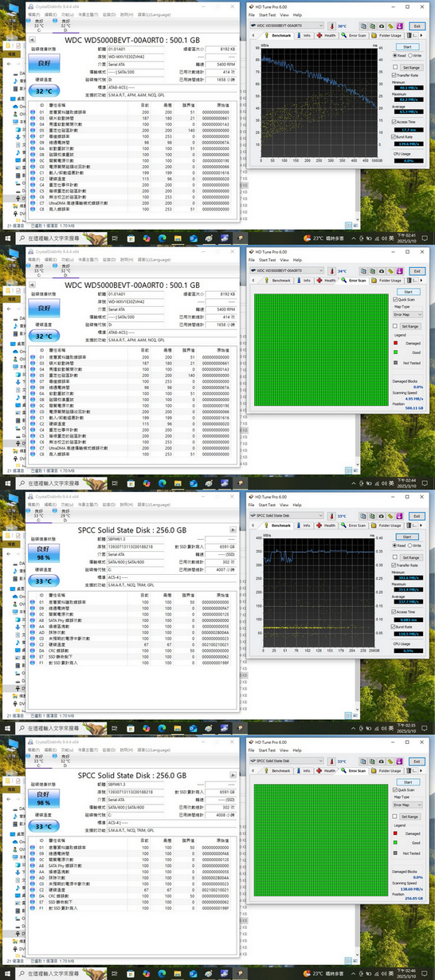Open Edge browser icon in taskbar showing 02:35
The image size is (435, 980).
click(x=162, y=728)
